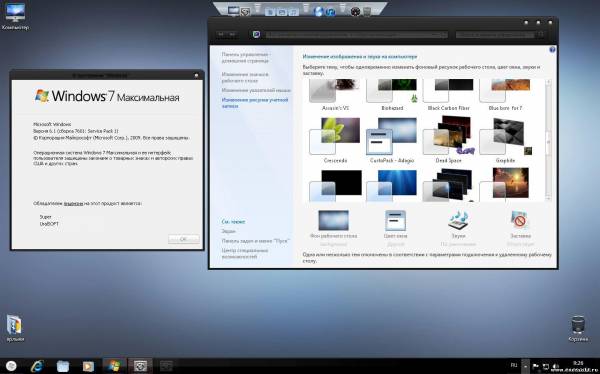Image resolution: width=600 pixels, height=374 pixels.
Task: Click OK in the About Windows dialog
Action: [x=183, y=239]
